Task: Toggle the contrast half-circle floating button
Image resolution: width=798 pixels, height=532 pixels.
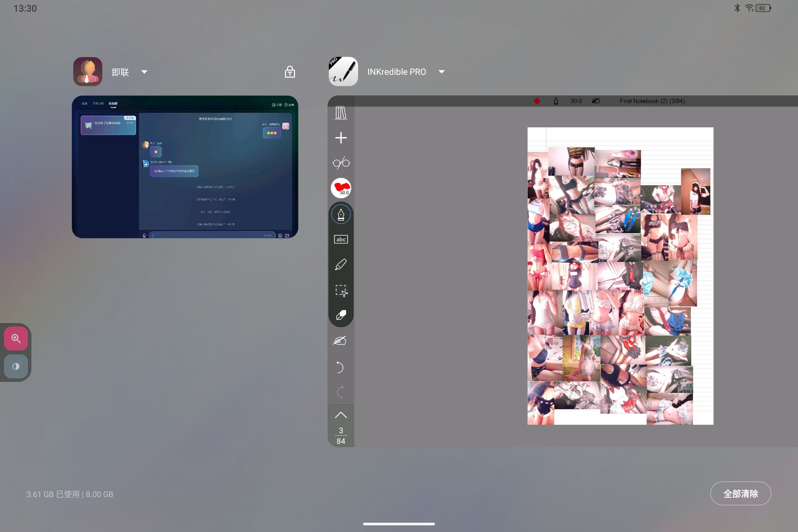Action: [x=16, y=366]
